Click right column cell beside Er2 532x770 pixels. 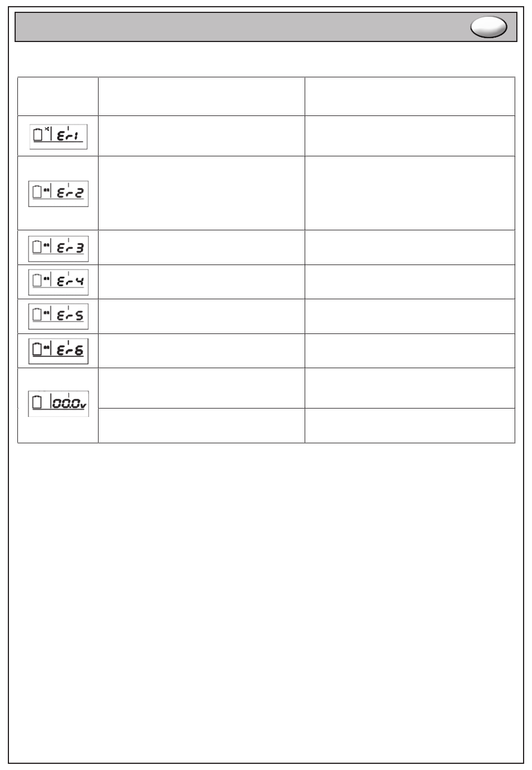click(410, 193)
